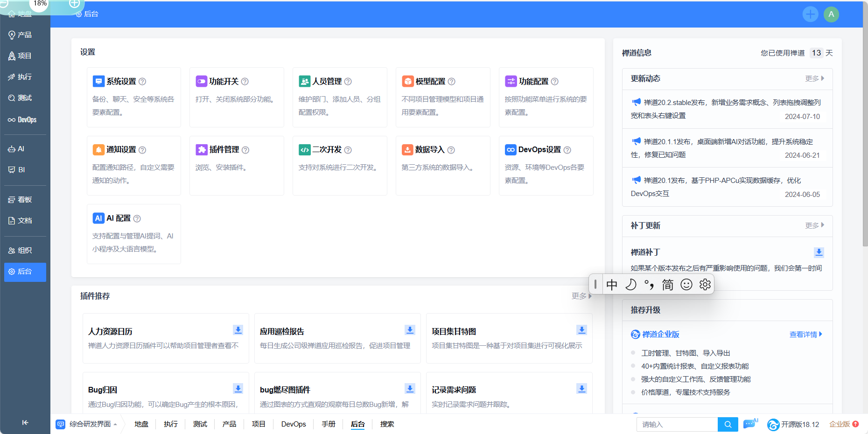Open the AI chat icon in footer

coord(750,424)
